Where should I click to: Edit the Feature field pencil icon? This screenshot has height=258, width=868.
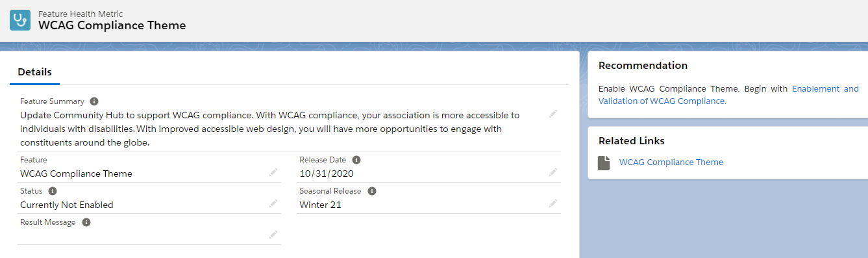click(273, 172)
